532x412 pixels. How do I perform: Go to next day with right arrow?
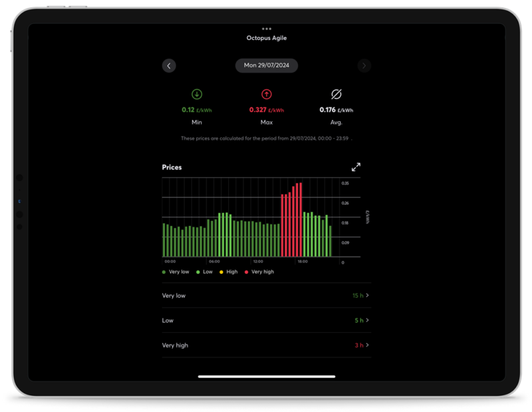click(x=364, y=66)
